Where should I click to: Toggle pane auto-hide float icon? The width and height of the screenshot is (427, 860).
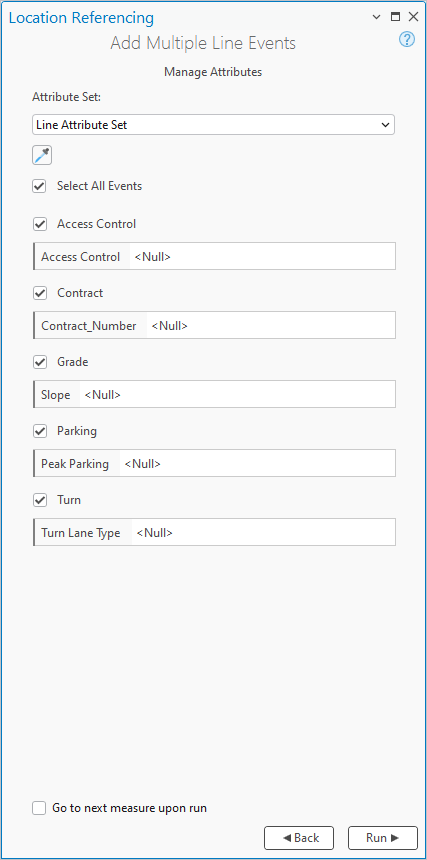coord(395,17)
